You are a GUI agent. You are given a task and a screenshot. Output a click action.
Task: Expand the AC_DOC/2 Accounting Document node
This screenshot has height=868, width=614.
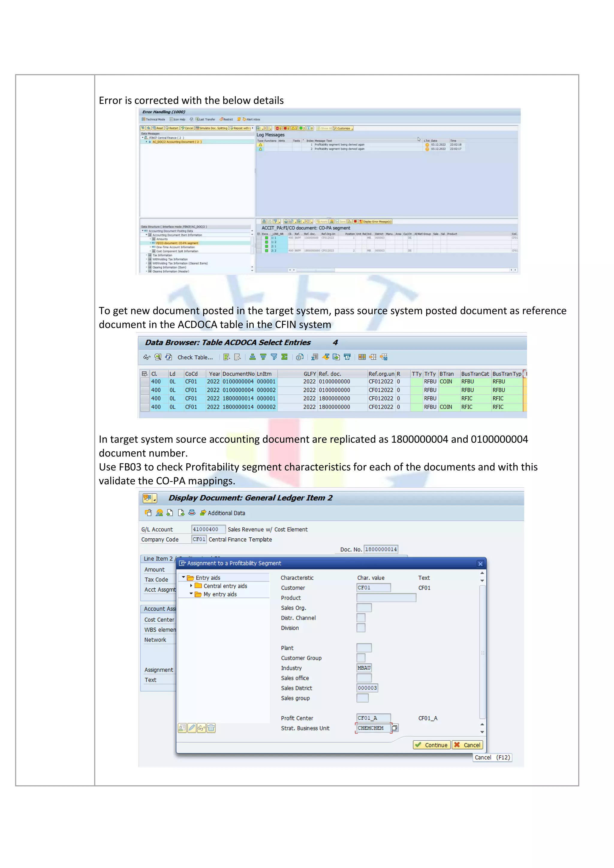coord(147,142)
